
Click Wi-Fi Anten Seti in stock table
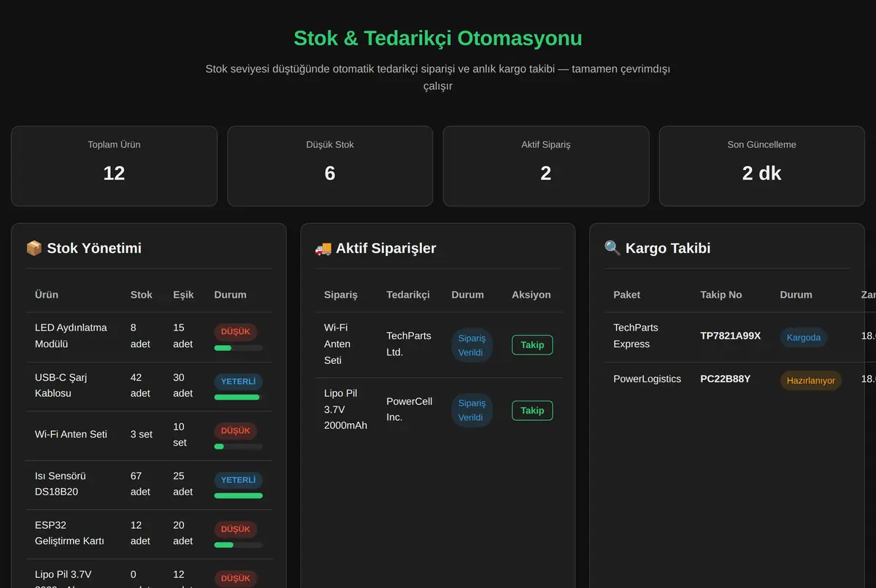[71, 434]
